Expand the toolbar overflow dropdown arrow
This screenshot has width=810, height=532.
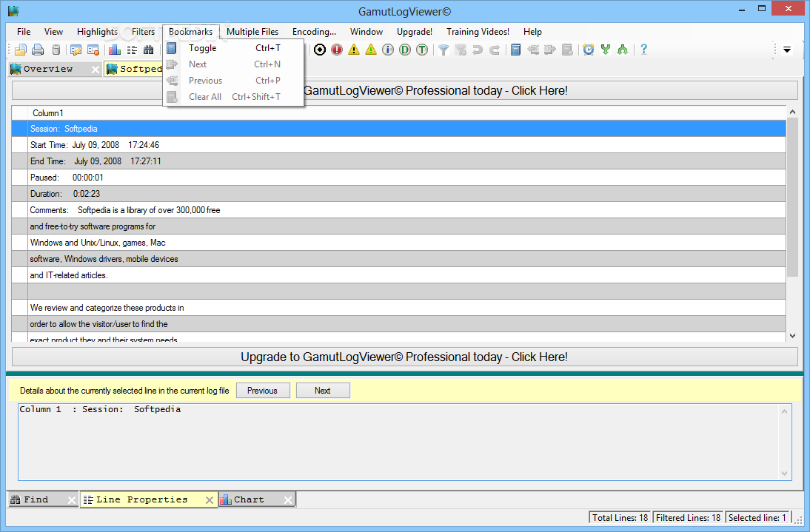787,50
